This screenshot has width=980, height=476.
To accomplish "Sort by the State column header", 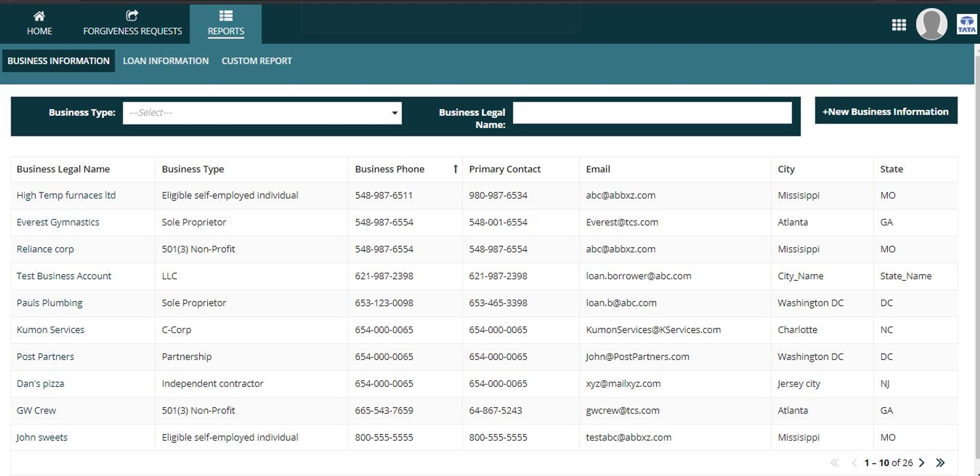I will click(x=891, y=169).
